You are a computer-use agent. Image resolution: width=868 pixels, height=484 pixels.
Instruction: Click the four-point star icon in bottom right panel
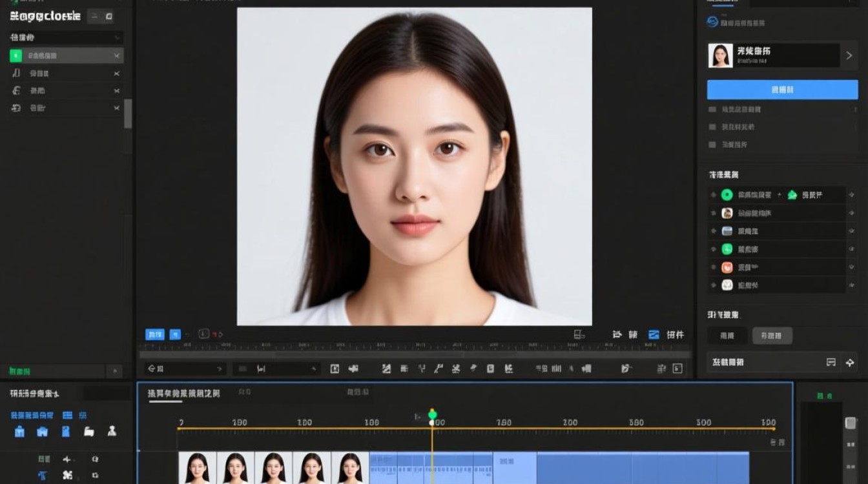click(x=849, y=363)
